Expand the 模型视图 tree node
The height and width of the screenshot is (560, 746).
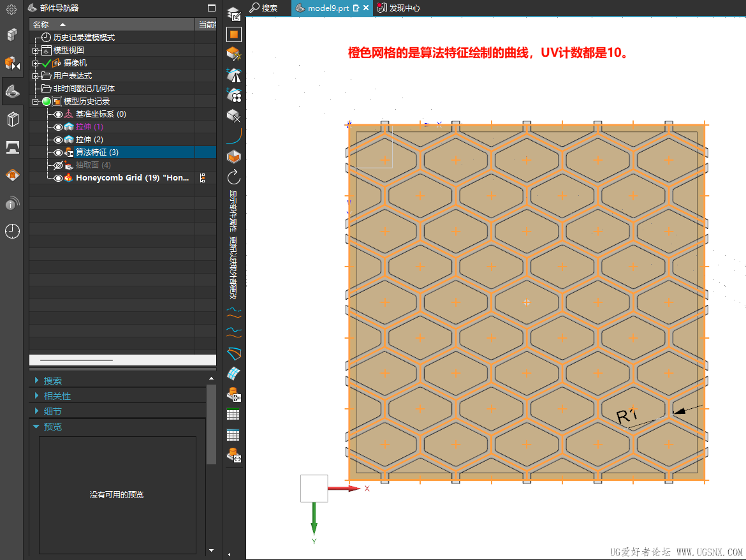point(36,50)
